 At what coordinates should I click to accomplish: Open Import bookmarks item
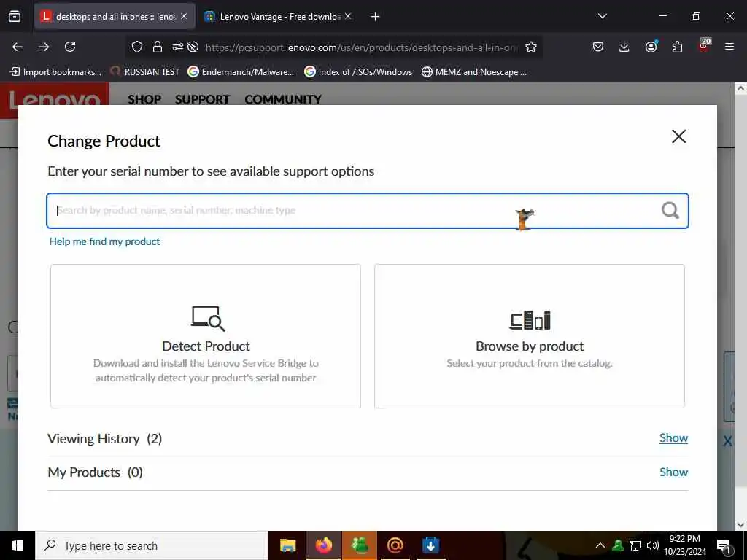55,72
